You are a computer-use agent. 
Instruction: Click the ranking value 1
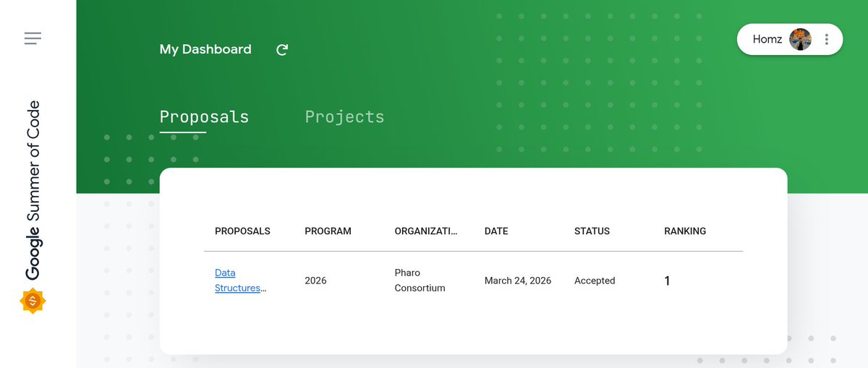(667, 281)
